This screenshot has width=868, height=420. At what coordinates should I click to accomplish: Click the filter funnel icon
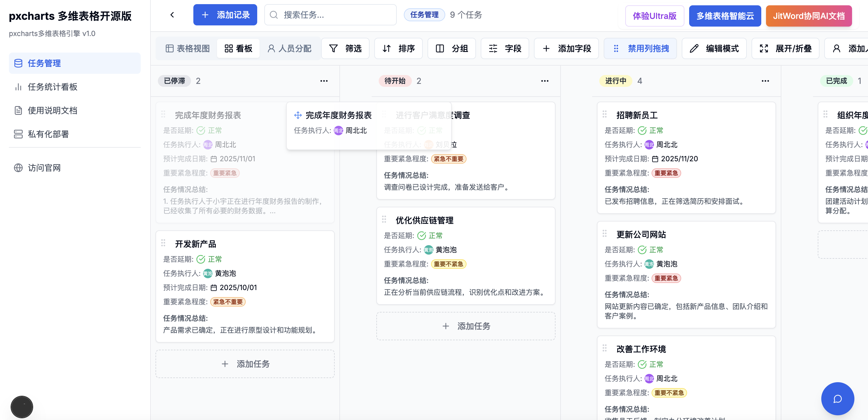pyautogui.click(x=333, y=48)
